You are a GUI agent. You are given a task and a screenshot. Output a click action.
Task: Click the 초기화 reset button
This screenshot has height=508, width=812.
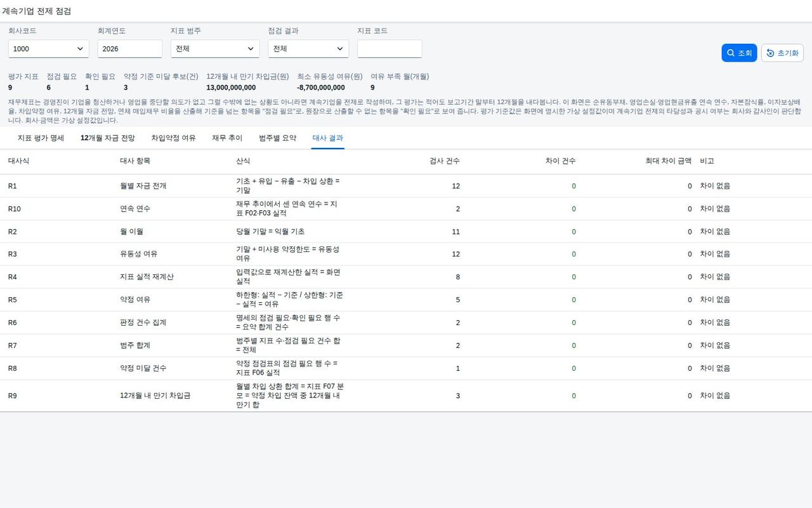coord(782,53)
